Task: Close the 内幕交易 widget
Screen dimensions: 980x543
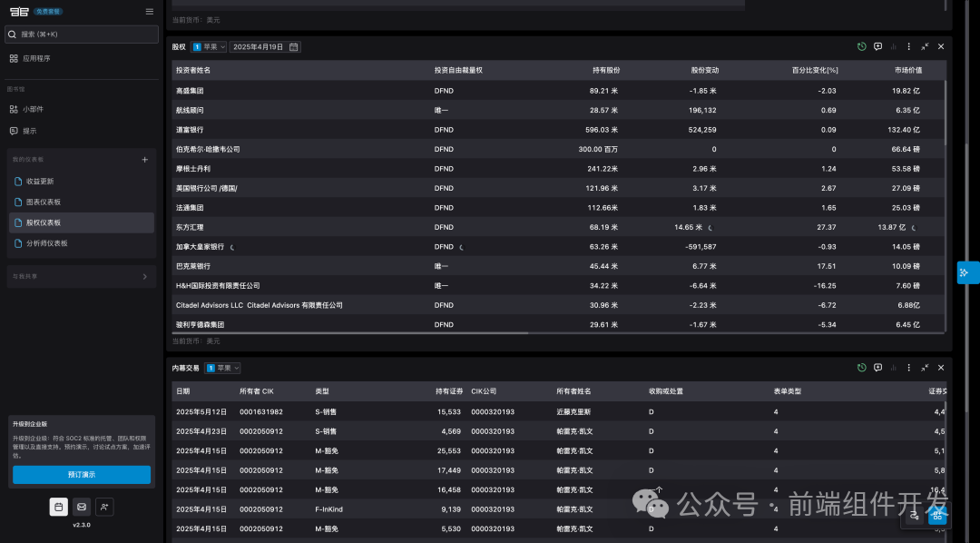Action: [941, 368]
